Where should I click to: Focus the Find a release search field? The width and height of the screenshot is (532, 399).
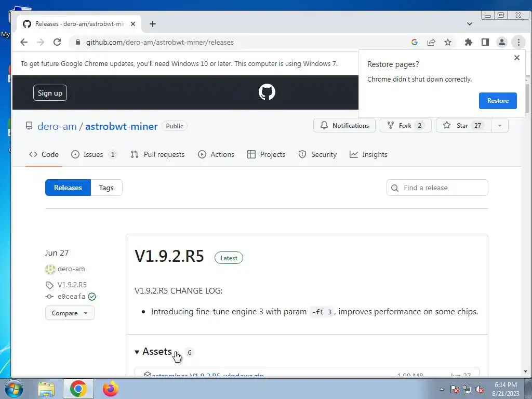point(437,188)
